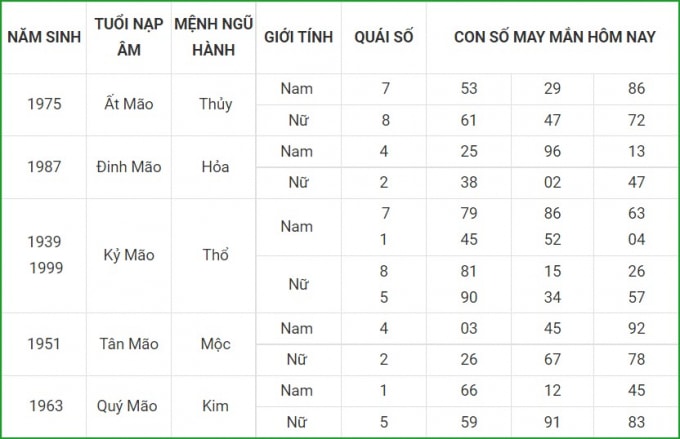680x439 pixels.
Task: Click the NĂM SINH column header
Action: tap(44, 37)
